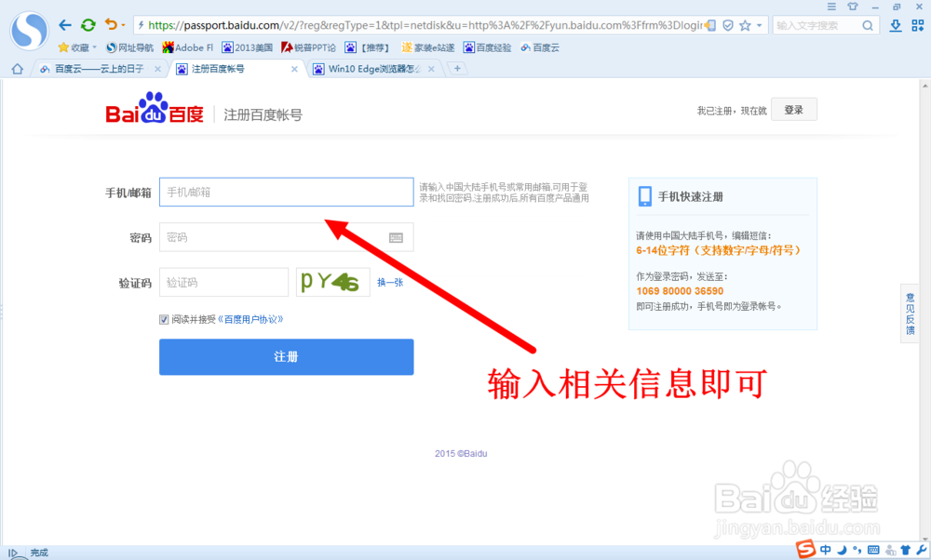Open the 百度云 bookmark

tap(540, 47)
